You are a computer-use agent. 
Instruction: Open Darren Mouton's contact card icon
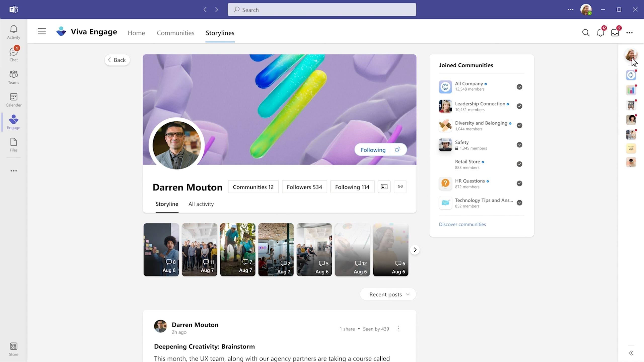click(384, 187)
